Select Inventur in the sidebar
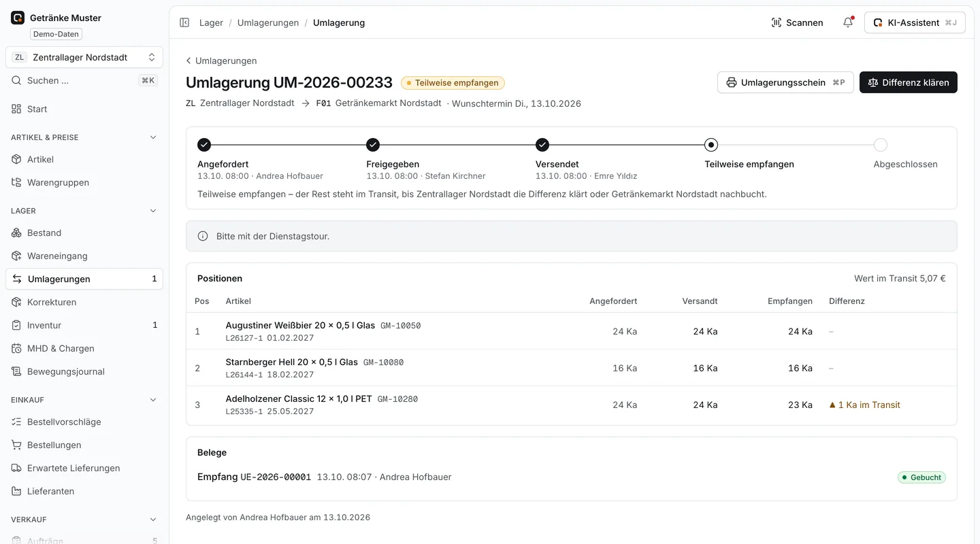This screenshot has height=544, width=980. click(84, 325)
